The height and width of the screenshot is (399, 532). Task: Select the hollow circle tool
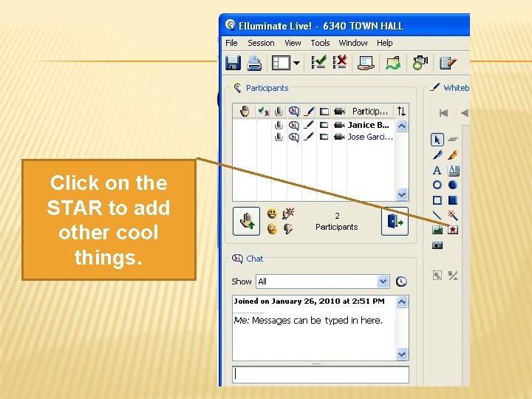tap(437, 185)
